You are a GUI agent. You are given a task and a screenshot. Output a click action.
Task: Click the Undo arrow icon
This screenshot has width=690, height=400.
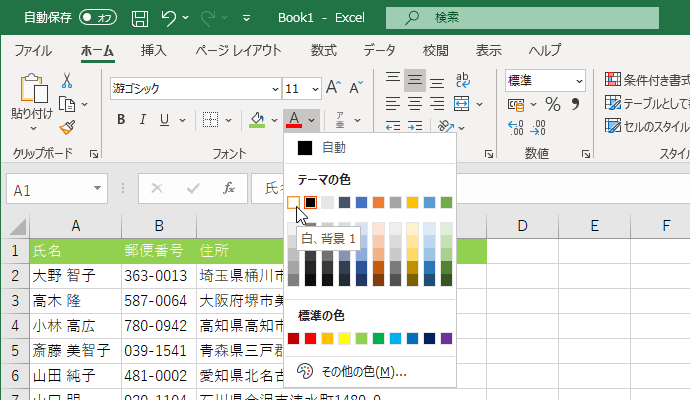coord(169,18)
